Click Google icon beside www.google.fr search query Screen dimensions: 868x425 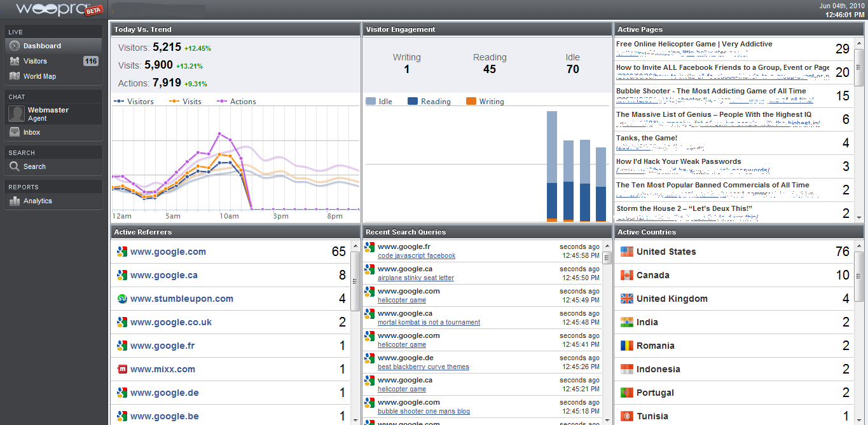coord(369,247)
